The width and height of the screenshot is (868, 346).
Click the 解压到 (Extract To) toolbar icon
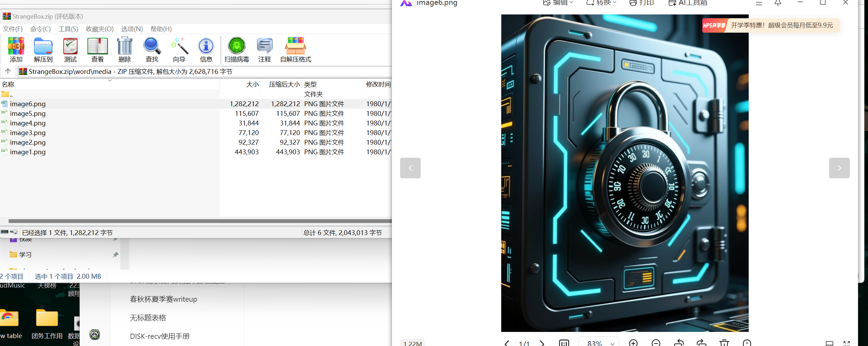[43, 49]
